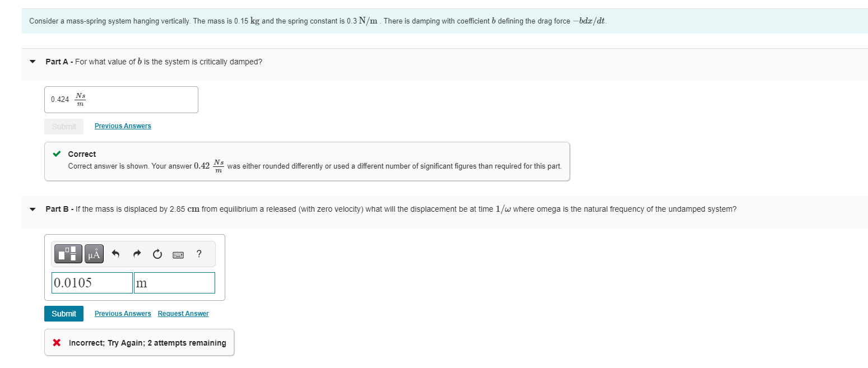Submit the Part B answer
This screenshot has height=368, width=868.
(x=63, y=314)
